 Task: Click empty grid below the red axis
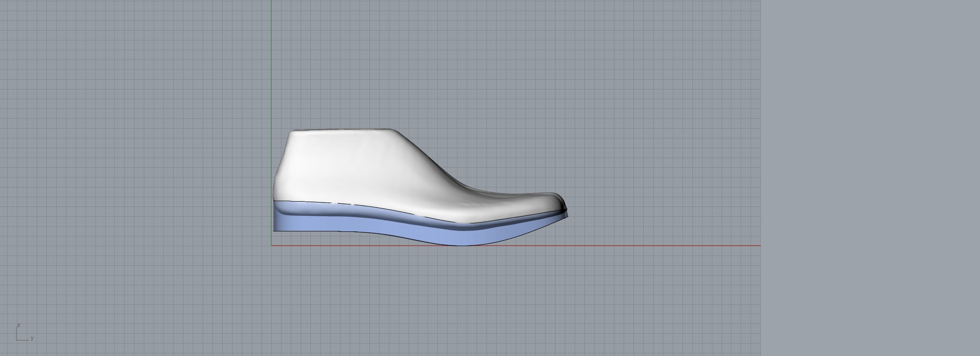445,303
